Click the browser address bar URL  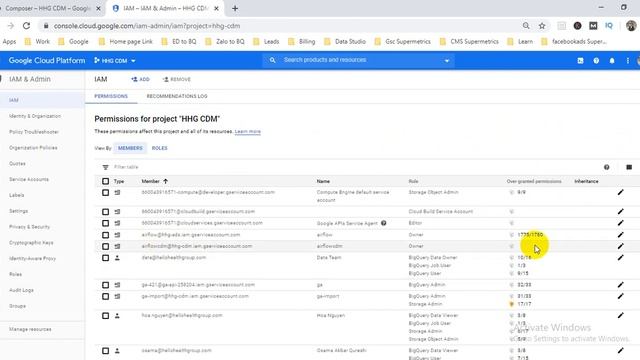(147, 26)
